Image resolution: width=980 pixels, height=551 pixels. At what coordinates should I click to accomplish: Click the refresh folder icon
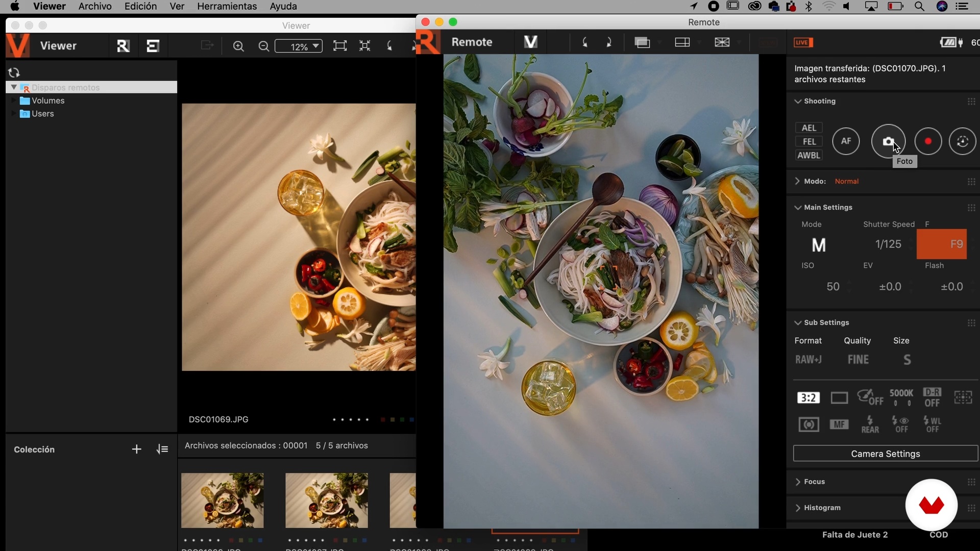pos(14,72)
